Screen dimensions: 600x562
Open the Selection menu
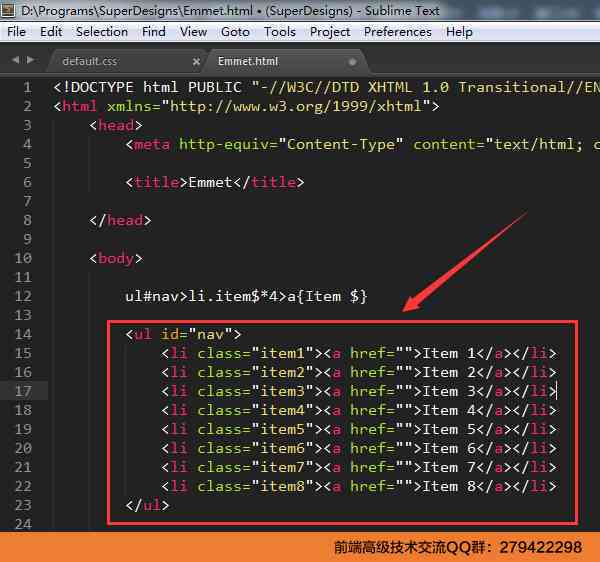102,32
